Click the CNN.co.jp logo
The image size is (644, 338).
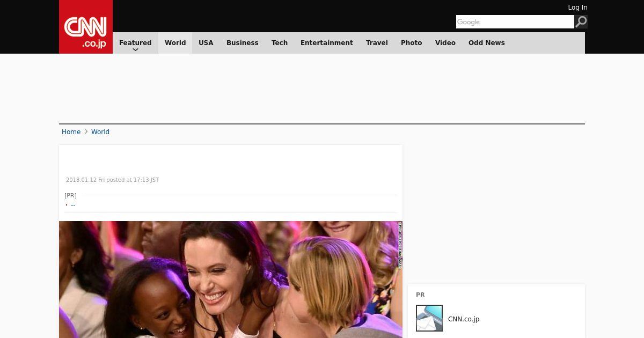coord(86,27)
